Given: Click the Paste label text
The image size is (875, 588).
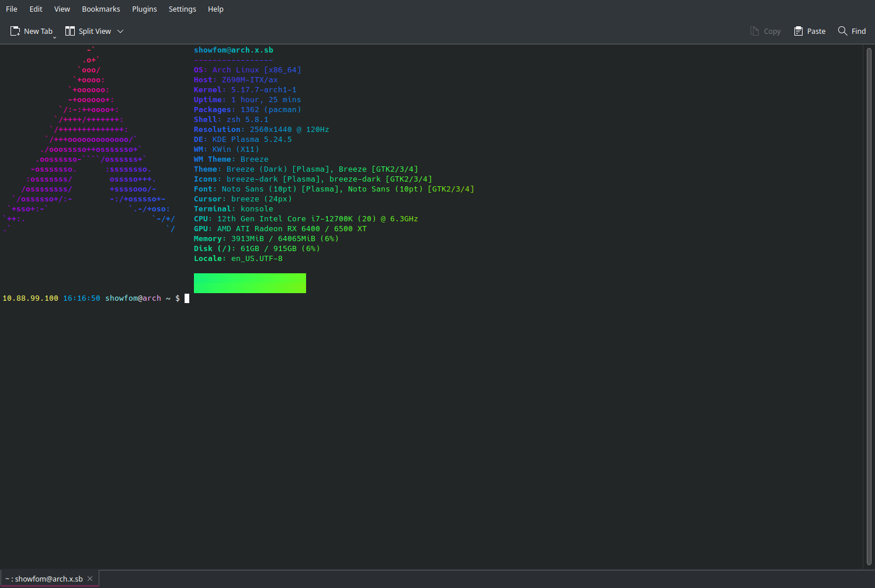Looking at the screenshot, I should (817, 32).
